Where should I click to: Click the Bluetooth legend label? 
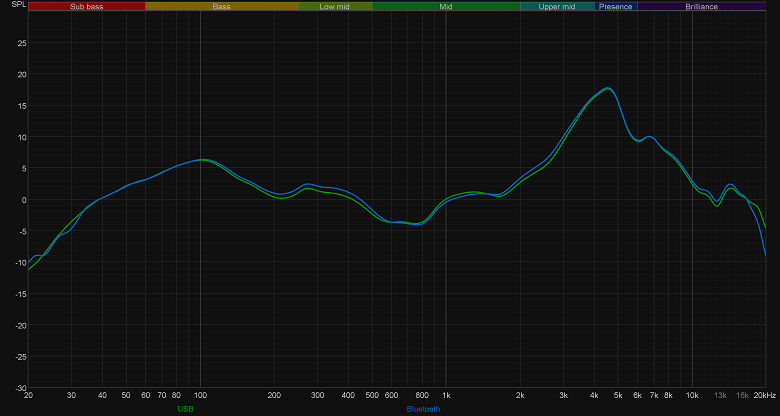pos(423,409)
